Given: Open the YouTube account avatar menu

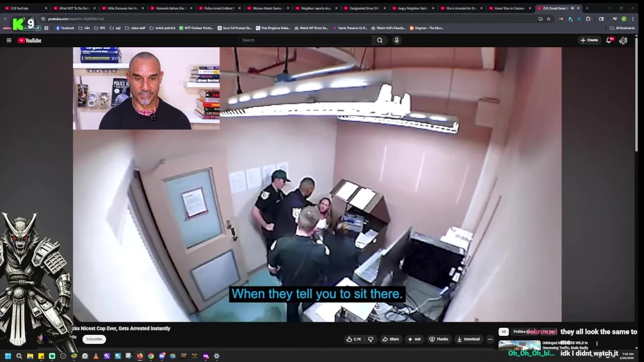Looking at the screenshot, I should point(623,40).
